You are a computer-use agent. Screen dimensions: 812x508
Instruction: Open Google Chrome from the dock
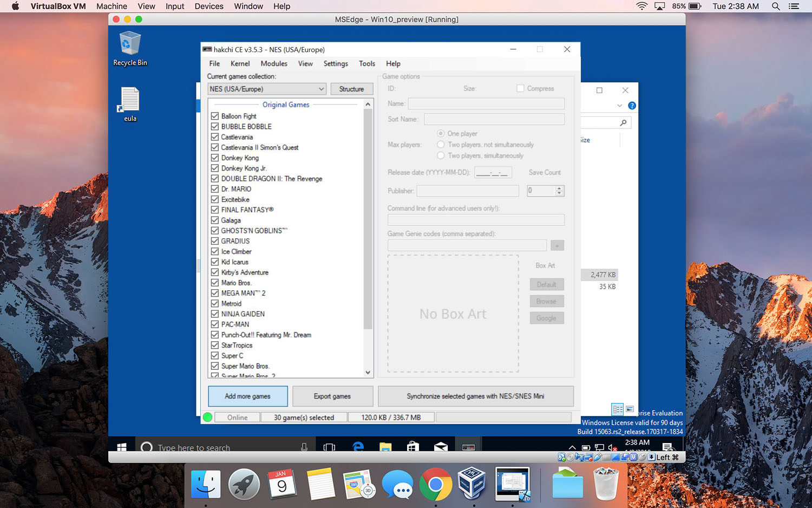(436, 484)
